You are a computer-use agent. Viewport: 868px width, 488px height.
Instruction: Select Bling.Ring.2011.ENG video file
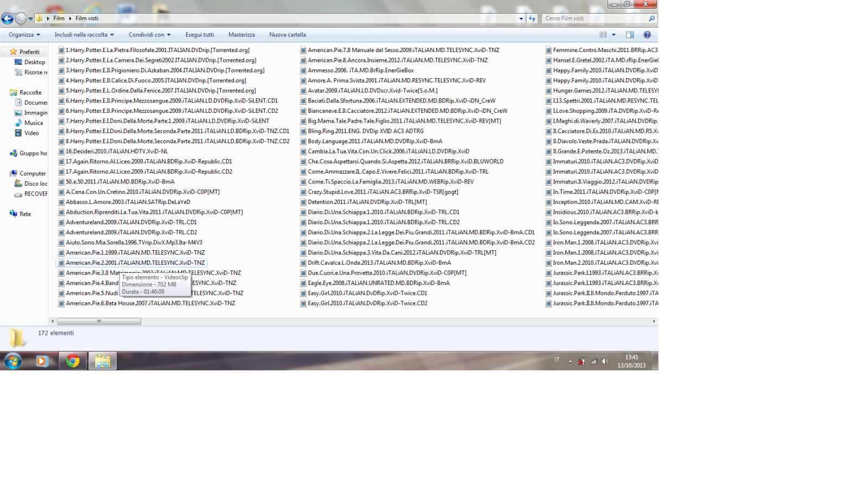click(366, 131)
